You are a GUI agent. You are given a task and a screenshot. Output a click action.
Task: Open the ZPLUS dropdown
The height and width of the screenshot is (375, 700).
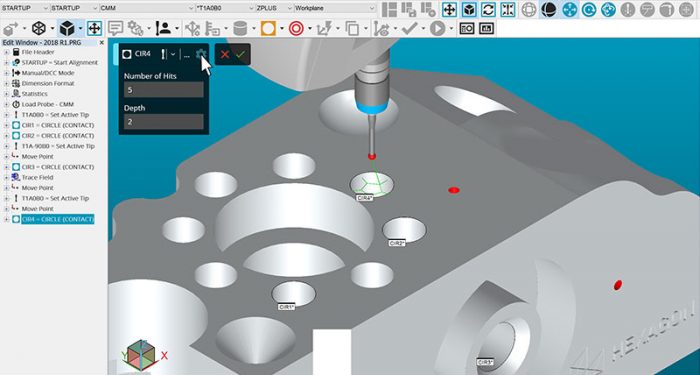(x=275, y=8)
